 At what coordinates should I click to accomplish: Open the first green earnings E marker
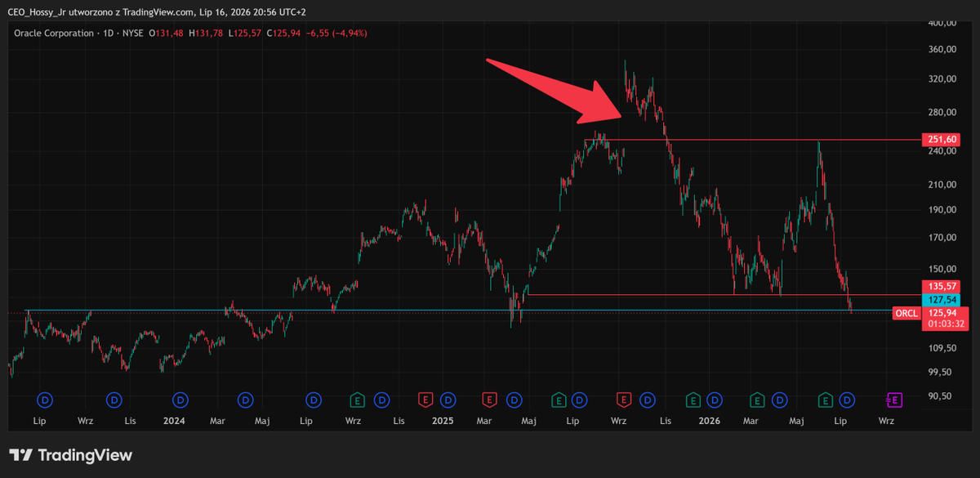(357, 400)
